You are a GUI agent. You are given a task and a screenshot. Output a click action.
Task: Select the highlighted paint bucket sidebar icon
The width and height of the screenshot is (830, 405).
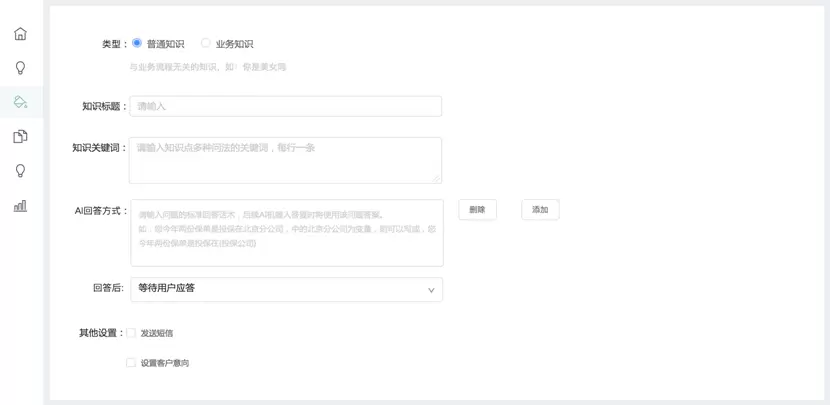[x=20, y=102]
